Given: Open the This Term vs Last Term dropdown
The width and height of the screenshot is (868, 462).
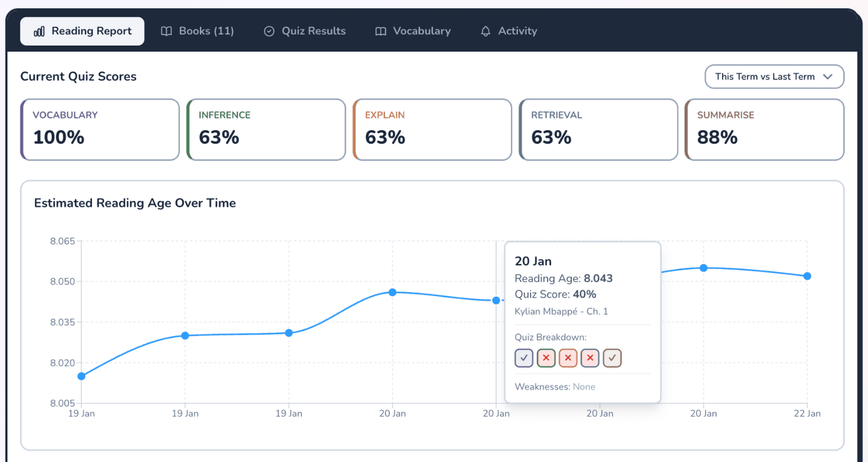Looking at the screenshot, I should [x=774, y=77].
